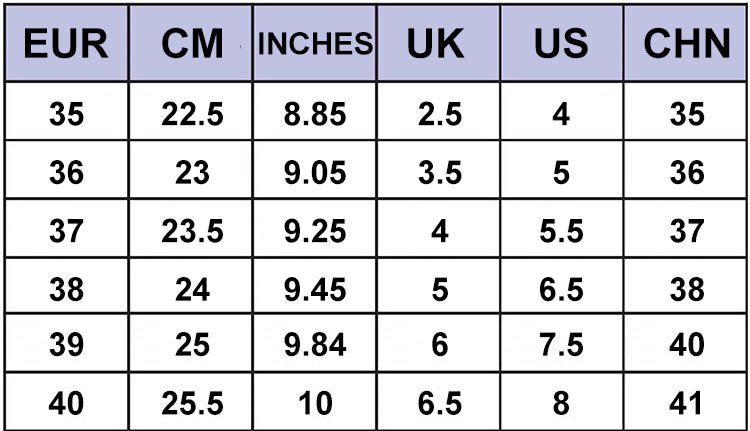Select the CHN column header

[x=687, y=44]
